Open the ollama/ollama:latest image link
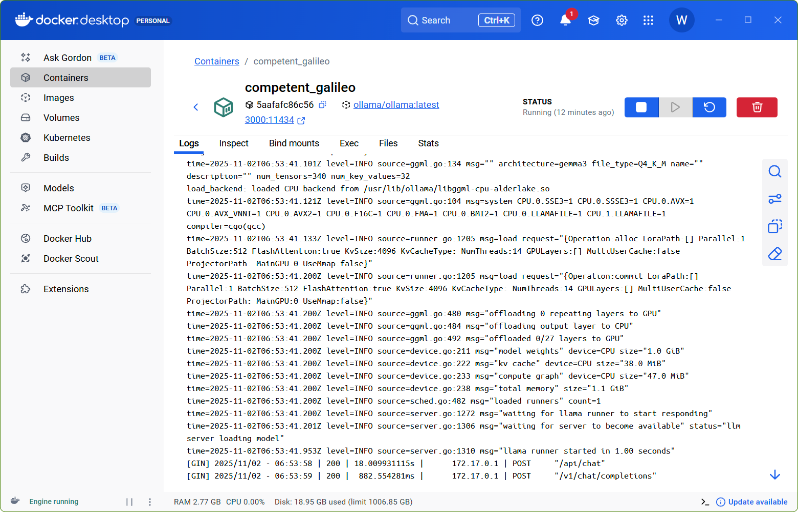 point(395,105)
